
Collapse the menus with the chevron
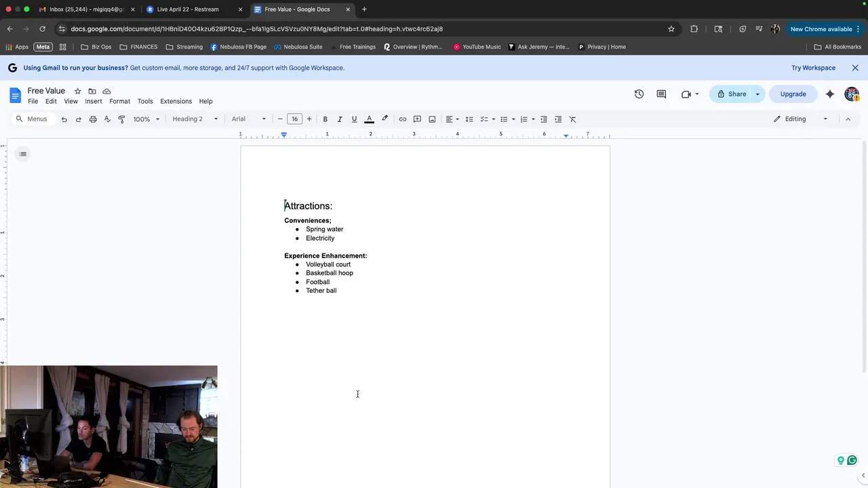(848, 119)
